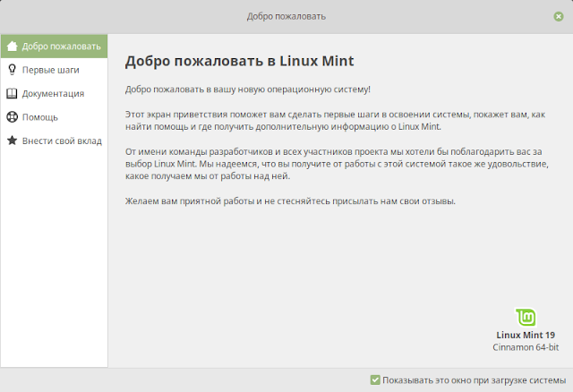573x392 pixels.
Task: Open the Первые шаги section
Action: pos(54,70)
